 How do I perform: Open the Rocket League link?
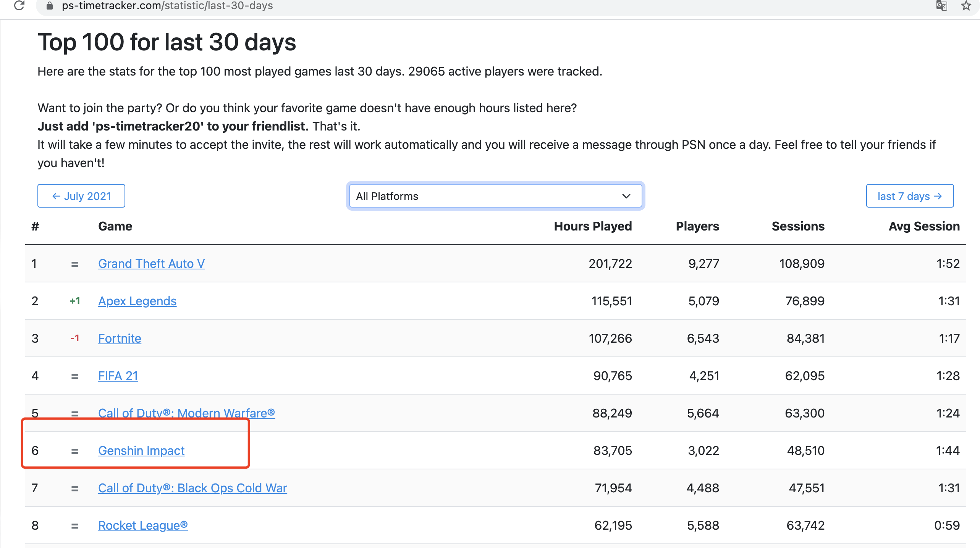143,525
